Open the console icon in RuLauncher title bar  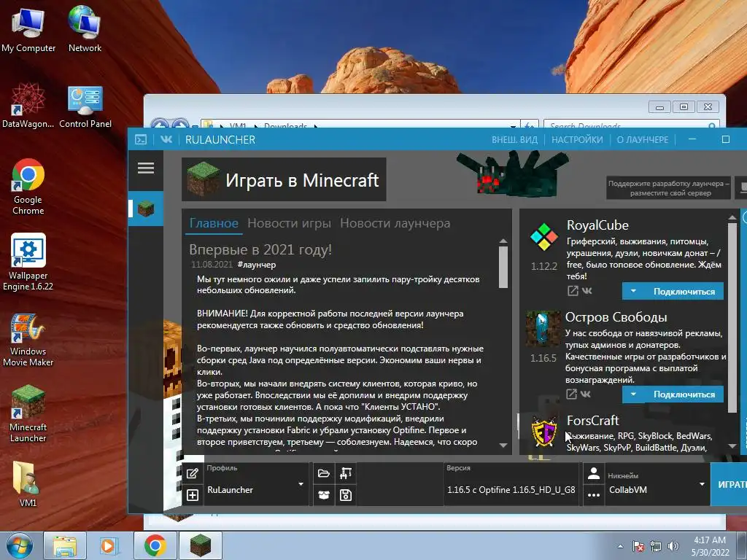tap(141, 139)
